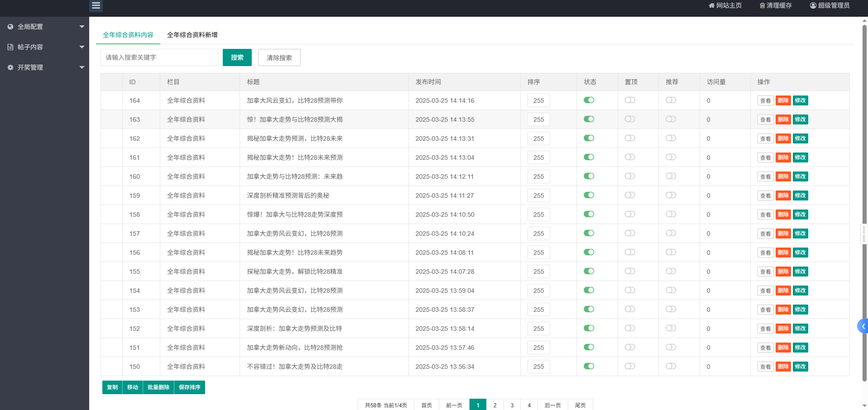Viewport: 868px width, 410px height.
Task: Click the right-edge collapse arrow icon
Action: coord(863,325)
